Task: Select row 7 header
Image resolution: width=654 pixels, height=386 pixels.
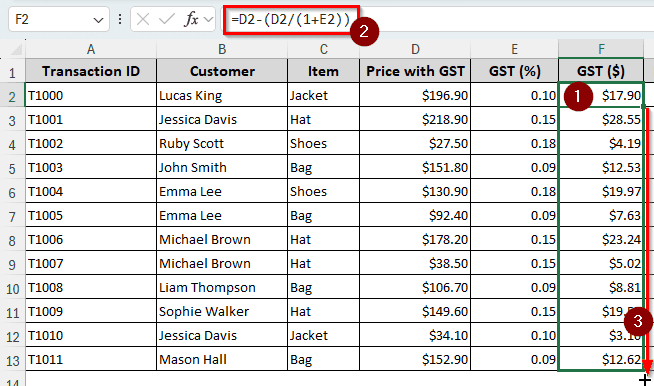Action: tap(12, 216)
